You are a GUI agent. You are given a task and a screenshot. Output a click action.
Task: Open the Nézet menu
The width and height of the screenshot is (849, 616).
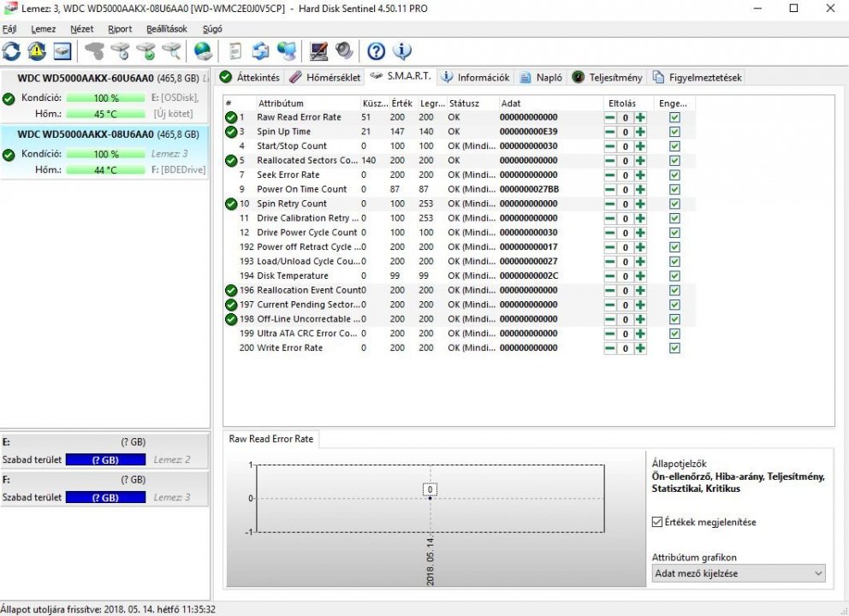82,29
